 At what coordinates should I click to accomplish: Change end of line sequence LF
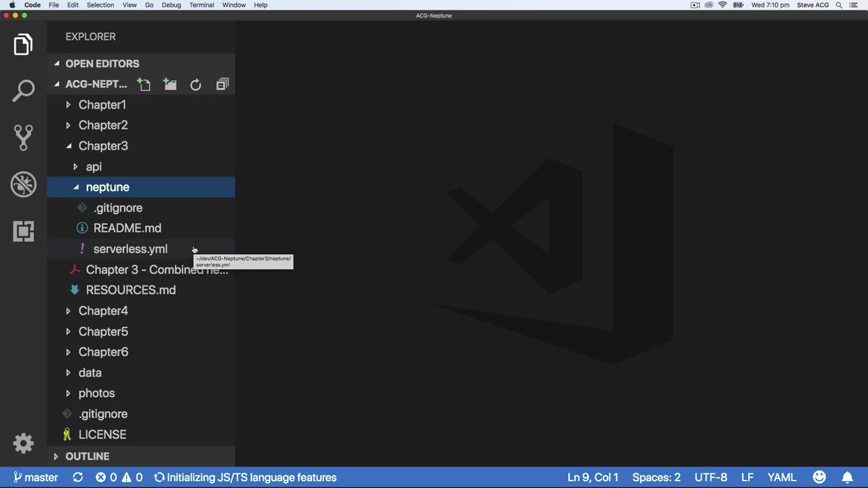click(x=747, y=477)
